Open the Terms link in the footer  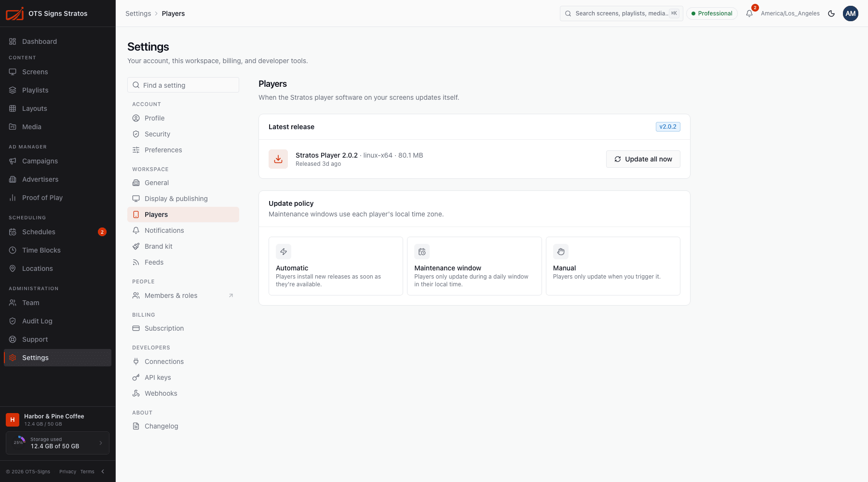[87, 471]
